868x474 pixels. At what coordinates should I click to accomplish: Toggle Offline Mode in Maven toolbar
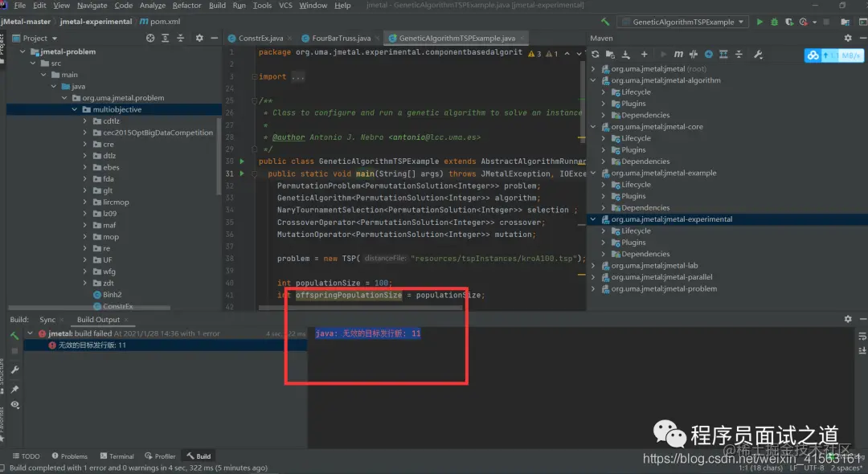[x=694, y=54]
